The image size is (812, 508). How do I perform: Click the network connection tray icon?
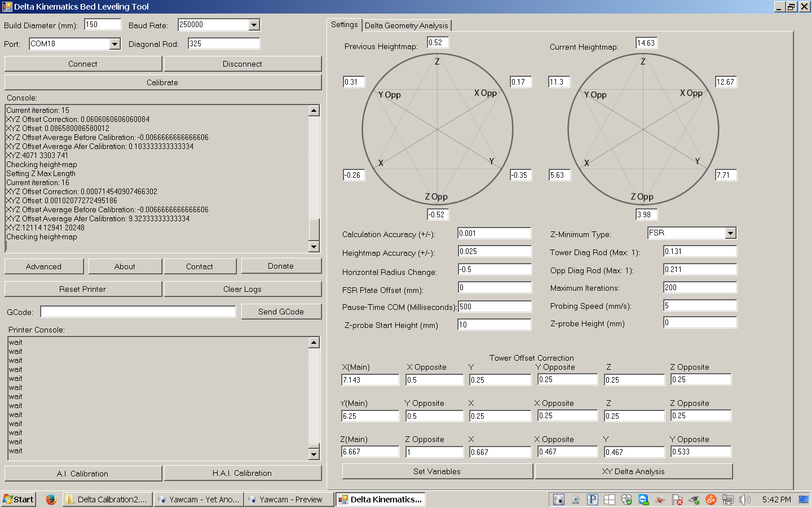coord(728,500)
